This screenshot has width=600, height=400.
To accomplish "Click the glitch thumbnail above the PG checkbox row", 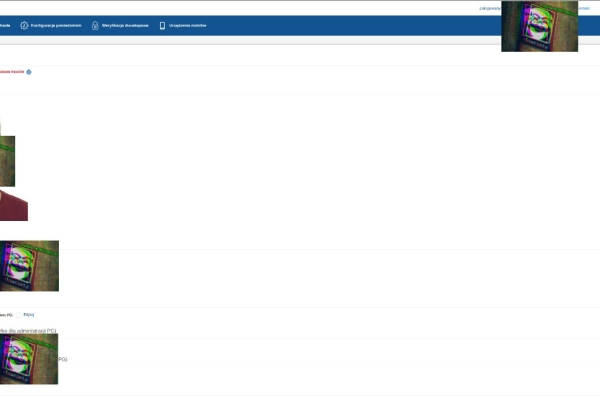I will coord(29,266).
